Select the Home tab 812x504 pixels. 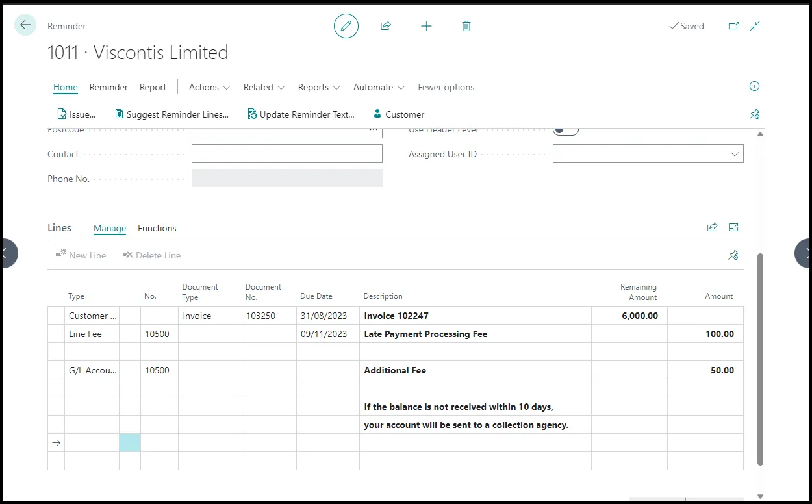pos(66,87)
